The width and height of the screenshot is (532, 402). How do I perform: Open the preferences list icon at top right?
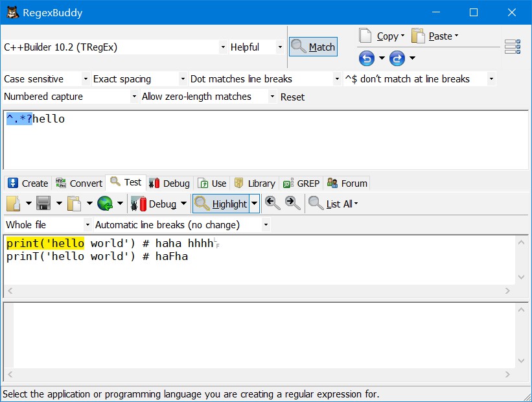(513, 47)
